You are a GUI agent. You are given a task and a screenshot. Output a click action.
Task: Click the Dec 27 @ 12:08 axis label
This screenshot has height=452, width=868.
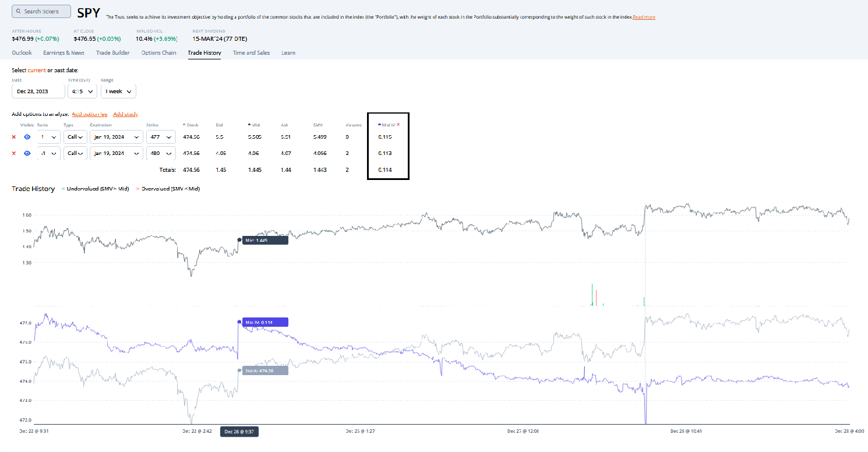click(x=523, y=432)
